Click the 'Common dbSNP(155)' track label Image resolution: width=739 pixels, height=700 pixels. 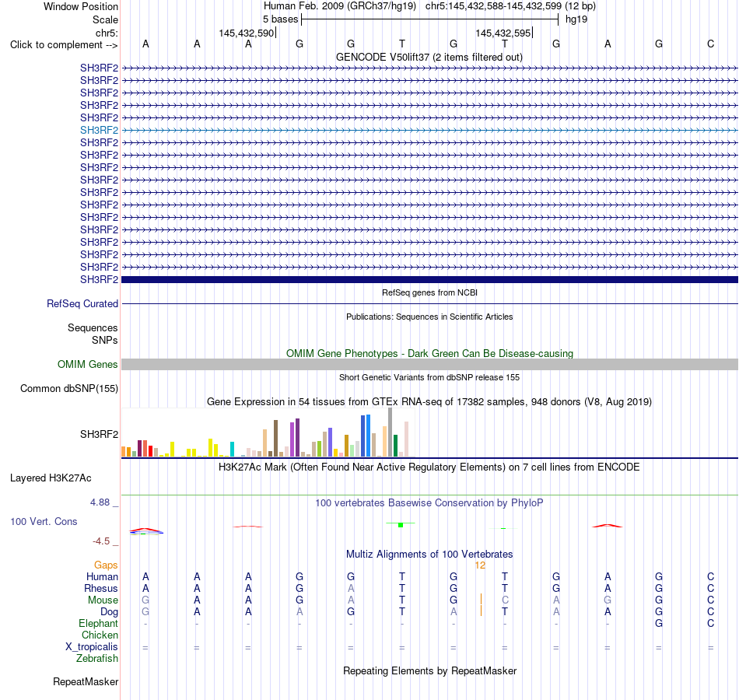[68, 388]
